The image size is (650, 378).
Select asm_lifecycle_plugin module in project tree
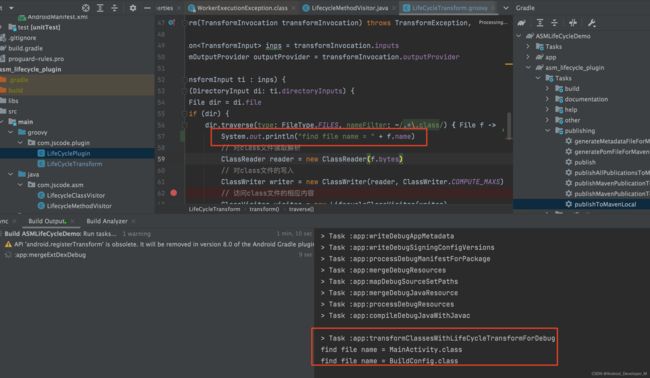[31, 69]
